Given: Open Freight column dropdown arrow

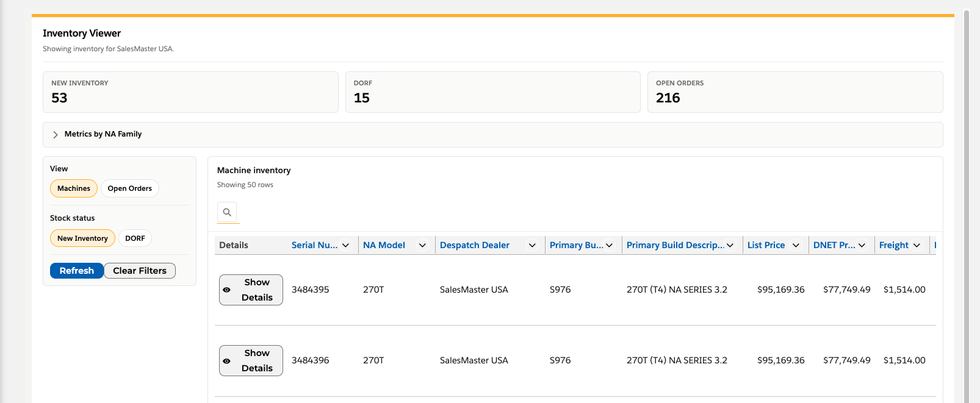Looking at the screenshot, I should [x=917, y=245].
